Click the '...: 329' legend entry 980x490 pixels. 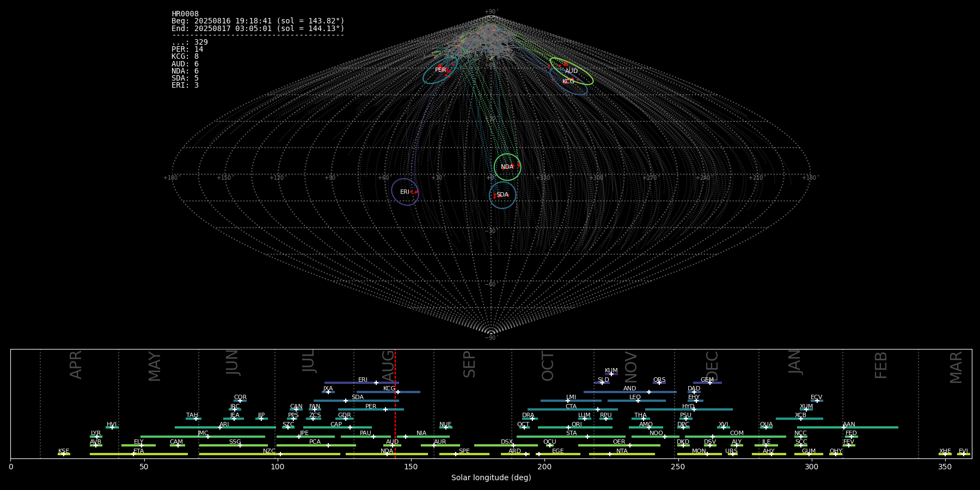coord(189,42)
